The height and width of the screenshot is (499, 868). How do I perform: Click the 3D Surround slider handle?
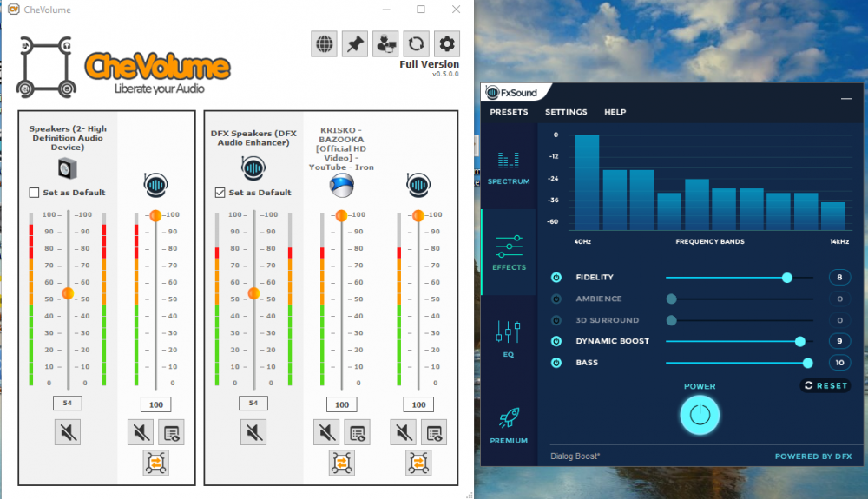pyautogui.click(x=672, y=320)
